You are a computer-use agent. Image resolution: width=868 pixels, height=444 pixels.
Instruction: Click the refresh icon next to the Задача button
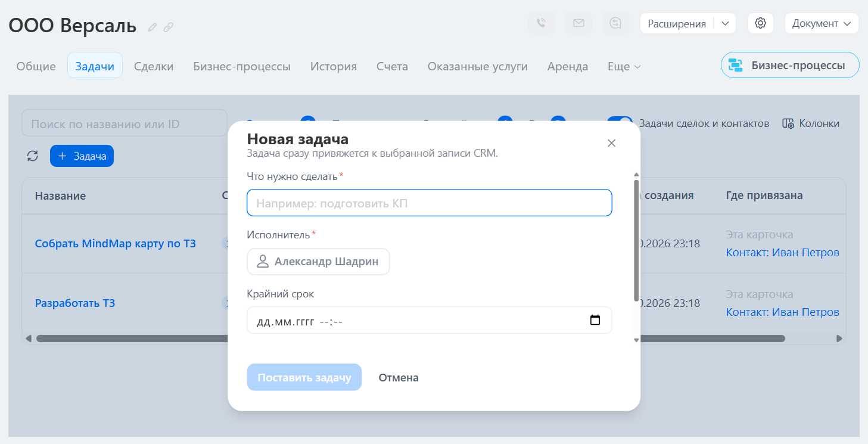33,156
